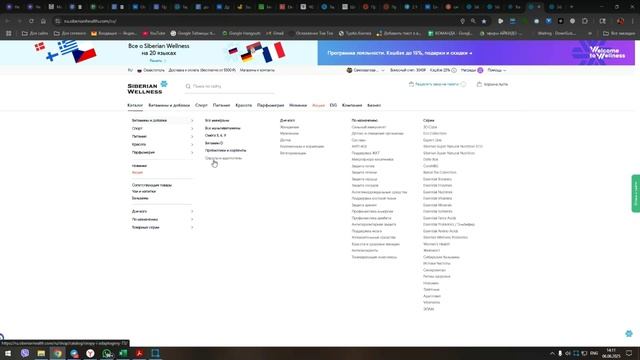This screenshot has width=640, height=360.
Task: Expand Спорт in left catalog menu
Action: coord(162,129)
